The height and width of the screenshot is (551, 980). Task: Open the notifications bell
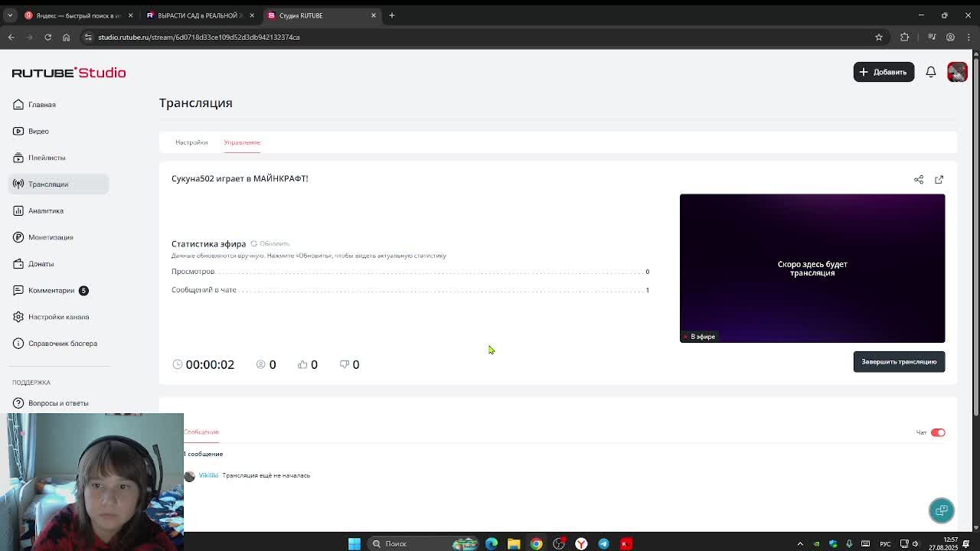tap(931, 72)
